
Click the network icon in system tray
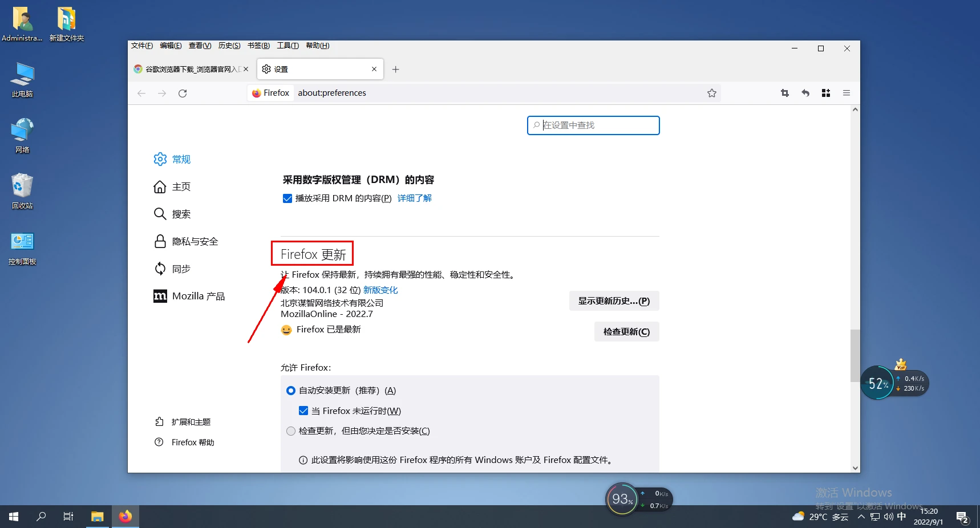tap(875, 517)
